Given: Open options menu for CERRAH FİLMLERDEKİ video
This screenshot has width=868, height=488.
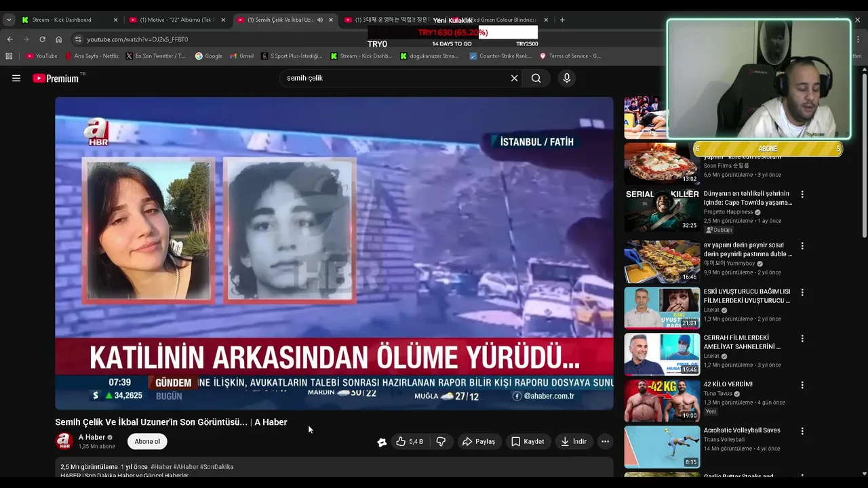Looking at the screenshot, I should click(802, 338).
